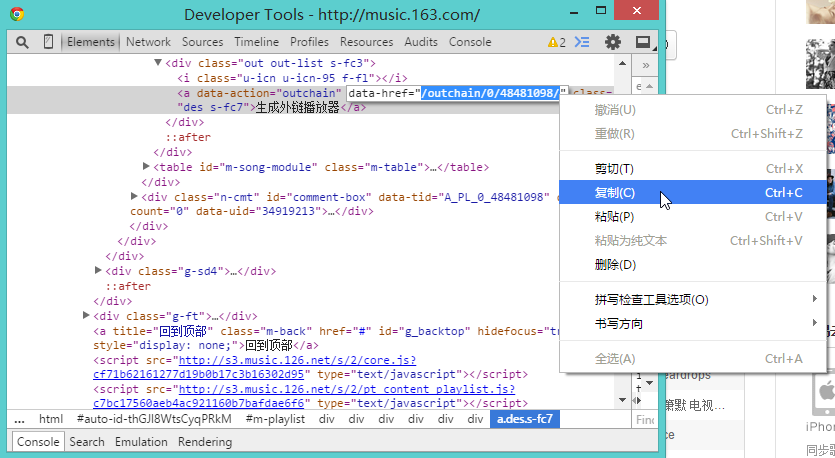Select the html breadcrumb

tap(51, 419)
